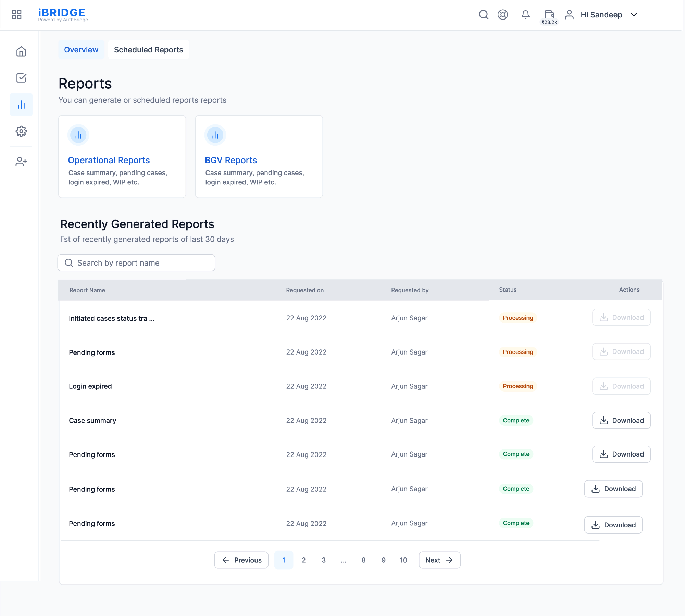Expand the Hi Sandeep user dropdown
685x616 pixels.
[634, 15]
